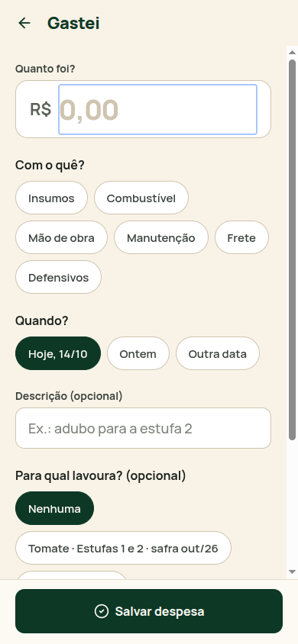Select Nenhuma for lavoura

pyautogui.click(x=55, y=508)
